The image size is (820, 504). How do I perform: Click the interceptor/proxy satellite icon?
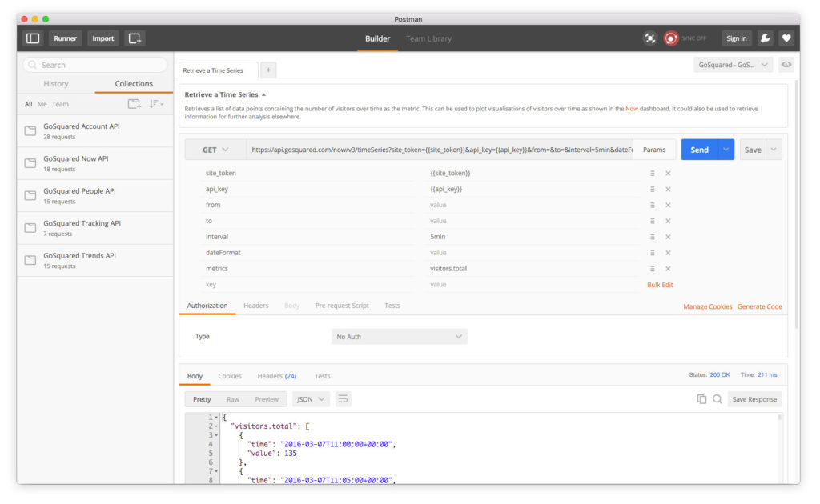(649, 38)
